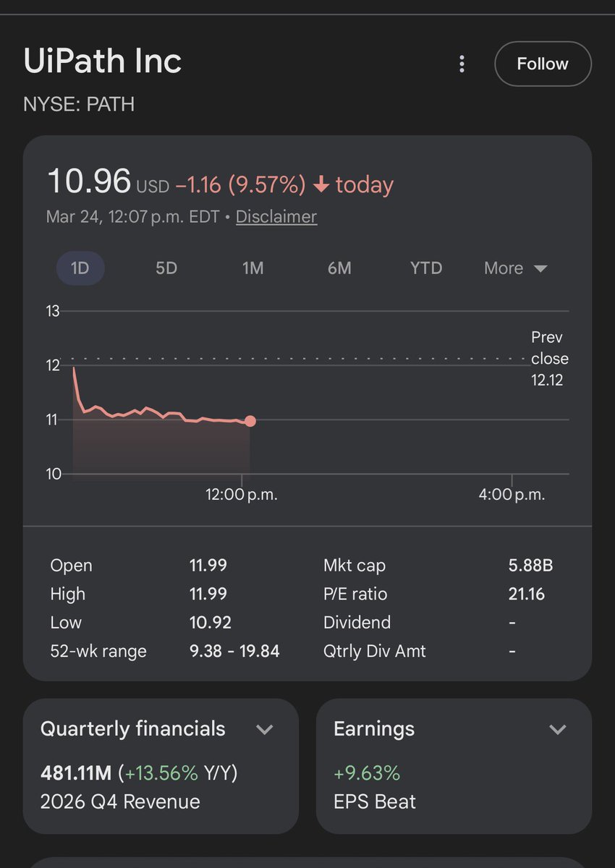Click the NYSE: PATH ticker text
The height and width of the screenshot is (868, 615).
click(79, 104)
